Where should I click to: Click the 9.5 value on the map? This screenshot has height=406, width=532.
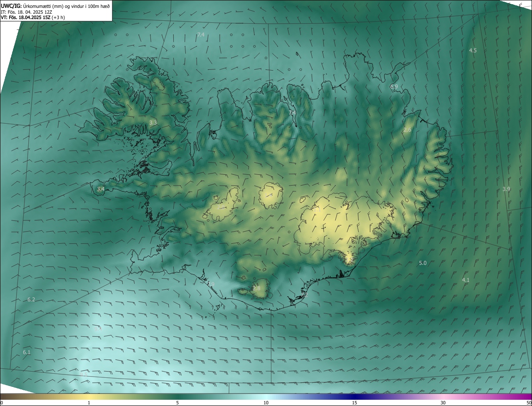coord(84,374)
